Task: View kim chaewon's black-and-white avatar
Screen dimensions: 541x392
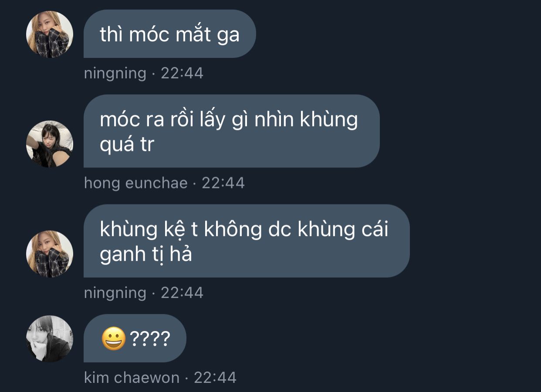Action: click(x=50, y=339)
